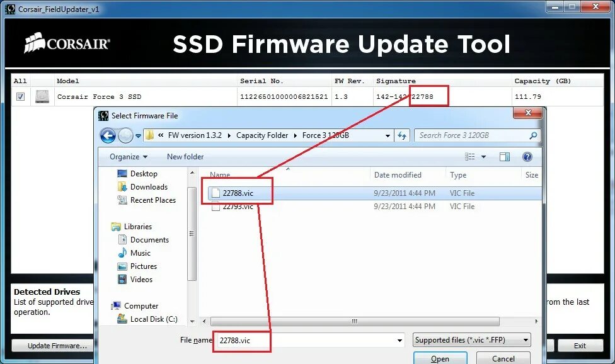Click the Libraries folder icon

(116, 227)
